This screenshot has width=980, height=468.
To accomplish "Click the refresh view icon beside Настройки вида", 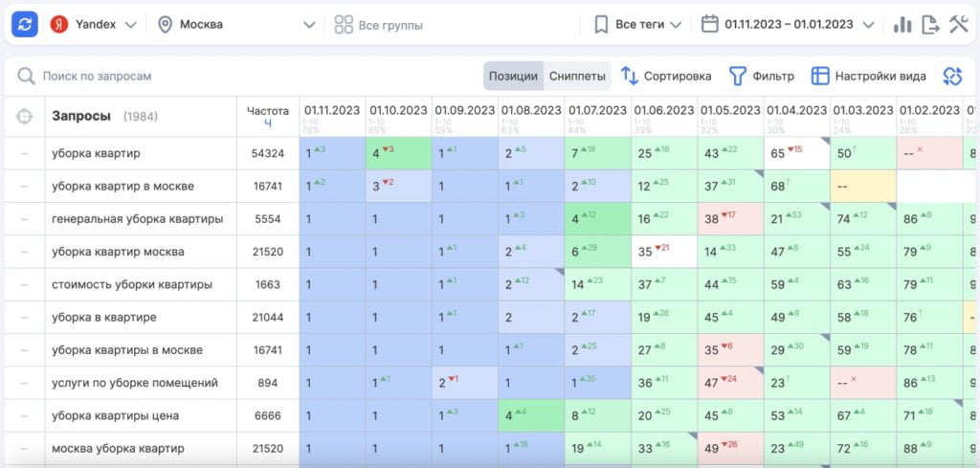I will click(x=951, y=76).
